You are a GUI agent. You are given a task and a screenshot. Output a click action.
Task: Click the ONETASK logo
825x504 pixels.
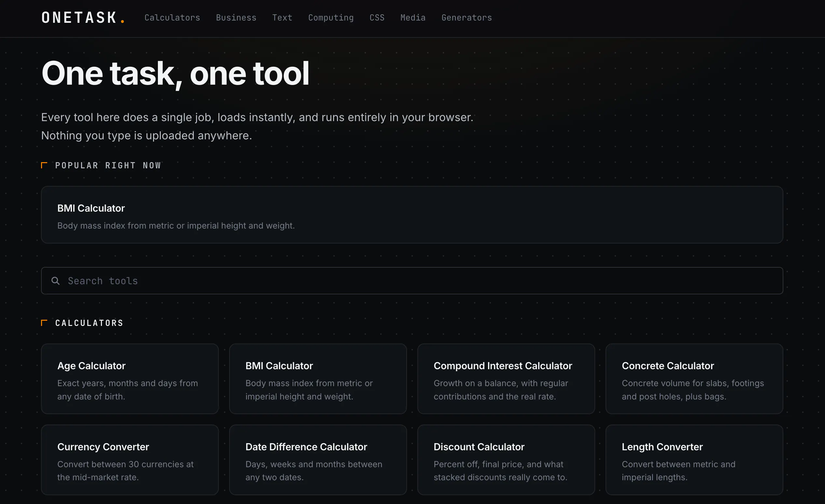point(83,18)
